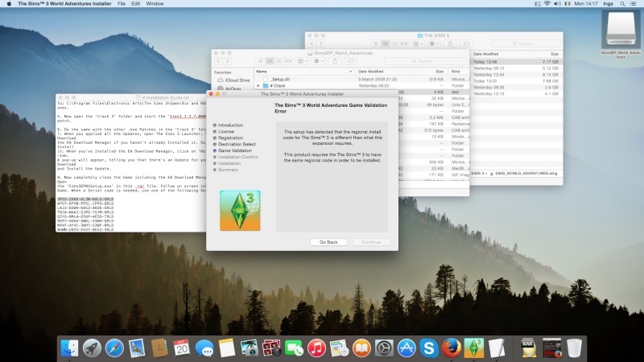Open Spotlight search in menu bar

(622, 4)
